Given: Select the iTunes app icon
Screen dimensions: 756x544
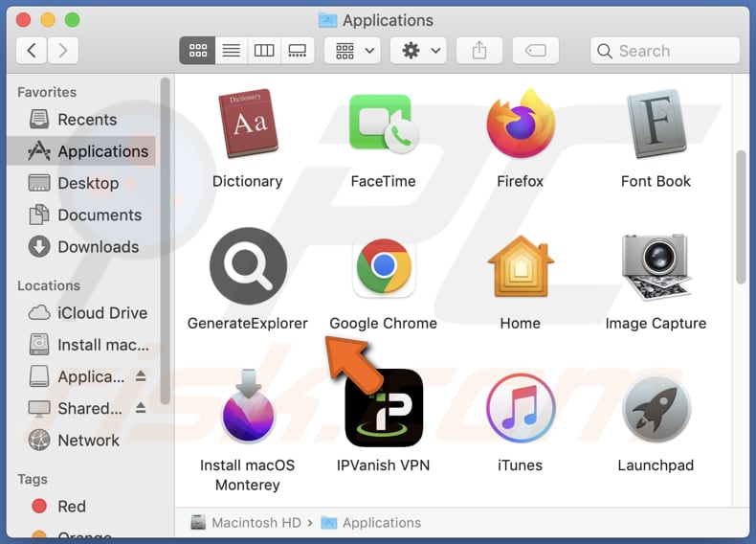Looking at the screenshot, I should pos(521,408).
